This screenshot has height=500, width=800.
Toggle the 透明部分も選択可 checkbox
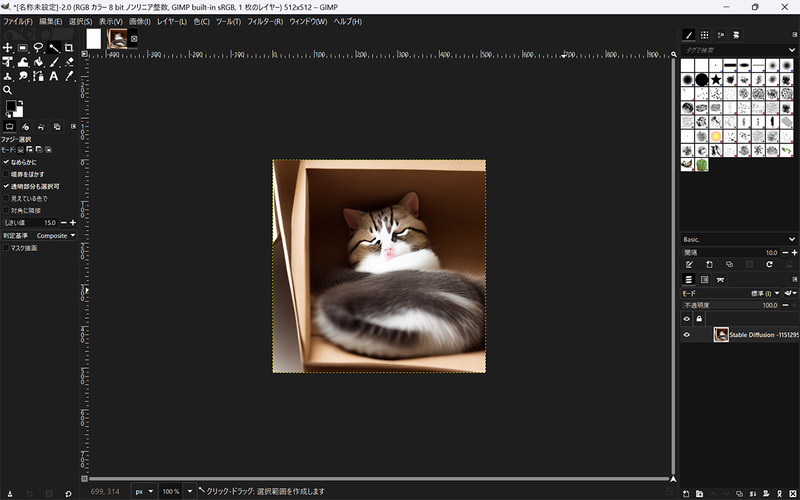[x=6, y=187]
